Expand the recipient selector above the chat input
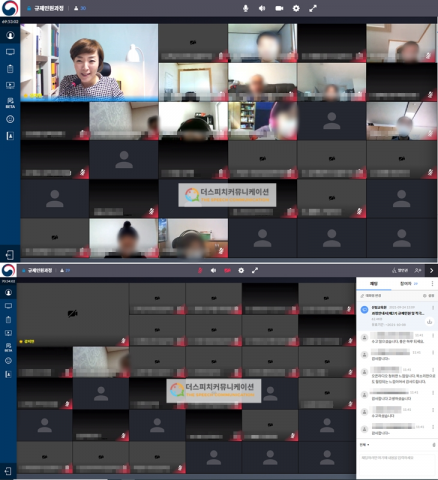Screen dimensions: 438x480 click(364, 445)
